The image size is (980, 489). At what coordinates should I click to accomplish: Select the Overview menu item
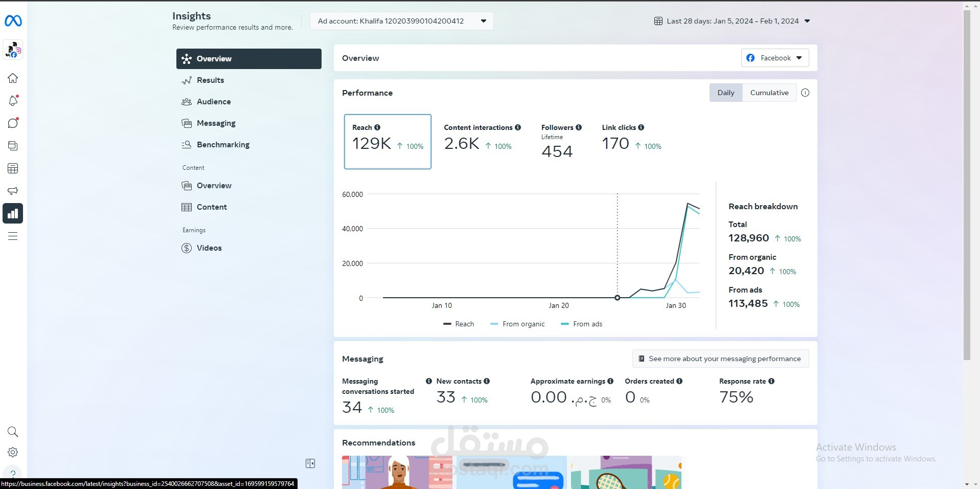249,59
